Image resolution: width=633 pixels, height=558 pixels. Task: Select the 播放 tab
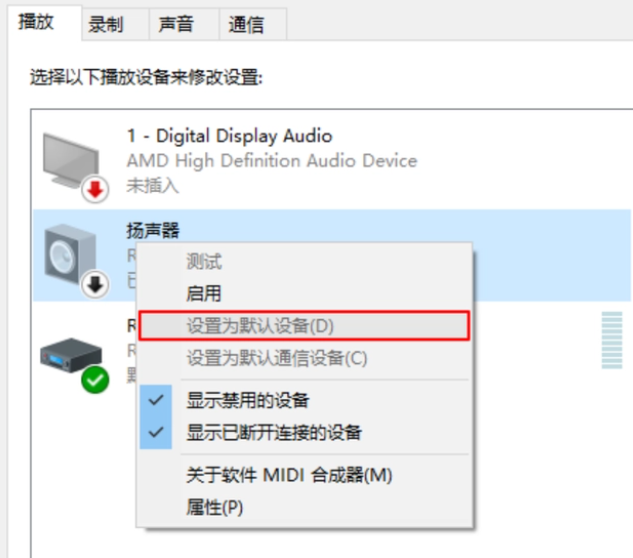click(37, 22)
